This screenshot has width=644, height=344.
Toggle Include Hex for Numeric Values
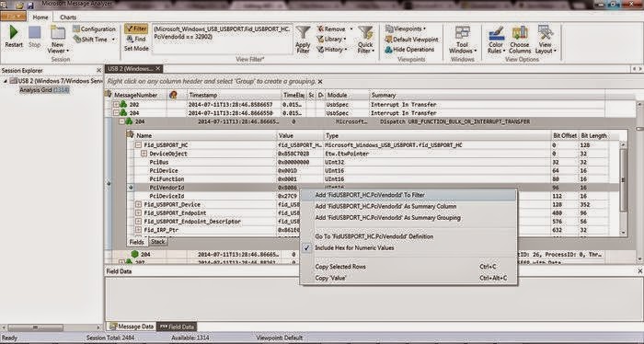[x=408, y=248]
